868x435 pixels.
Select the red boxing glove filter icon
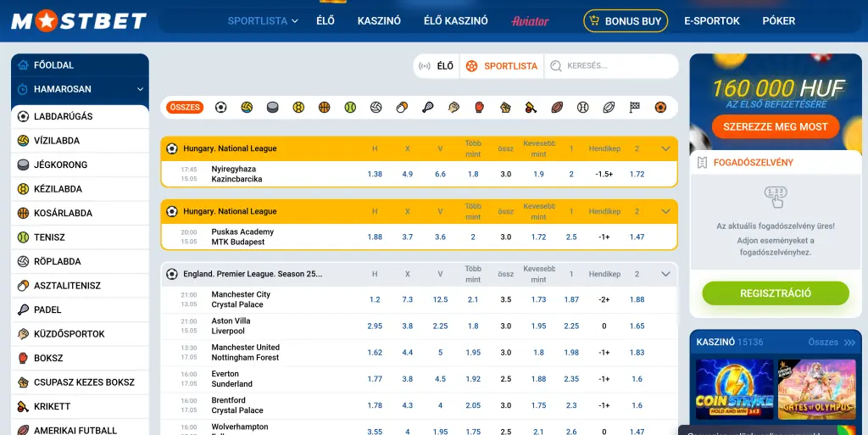[x=480, y=108]
